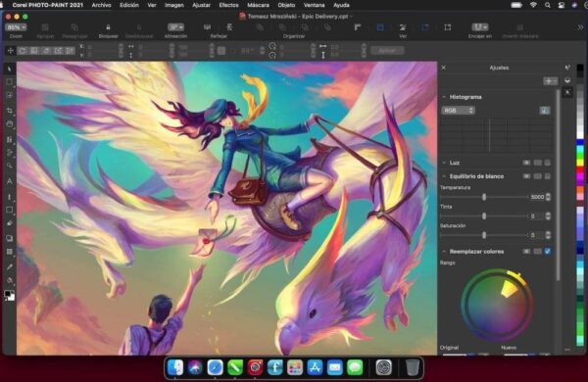Collapse the Histograma section
This screenshot has height=382, width=588.
(444, 97)
